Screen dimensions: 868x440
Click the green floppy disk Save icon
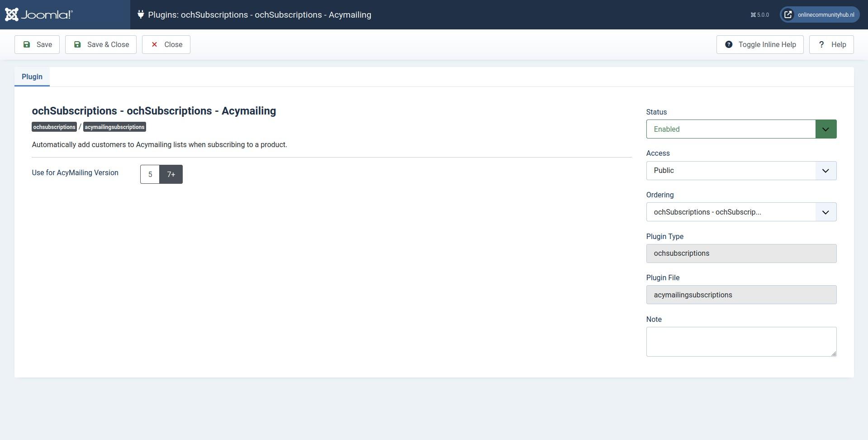tap(27, 44)
